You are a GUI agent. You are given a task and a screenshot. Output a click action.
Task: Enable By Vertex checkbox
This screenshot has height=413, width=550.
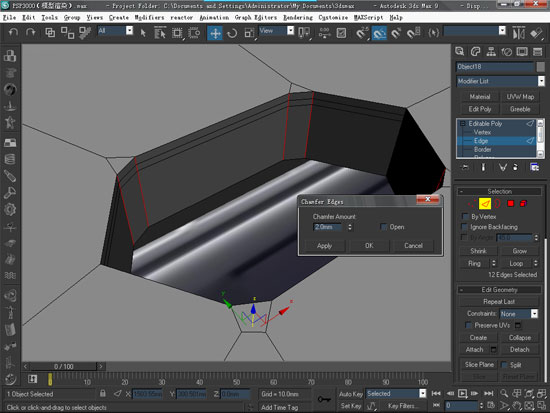(x=465, y=217)
